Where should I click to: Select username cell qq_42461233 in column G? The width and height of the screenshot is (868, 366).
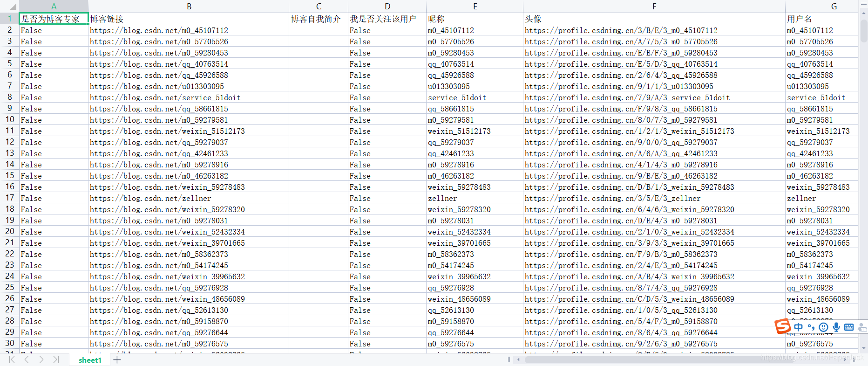(822, 153)
